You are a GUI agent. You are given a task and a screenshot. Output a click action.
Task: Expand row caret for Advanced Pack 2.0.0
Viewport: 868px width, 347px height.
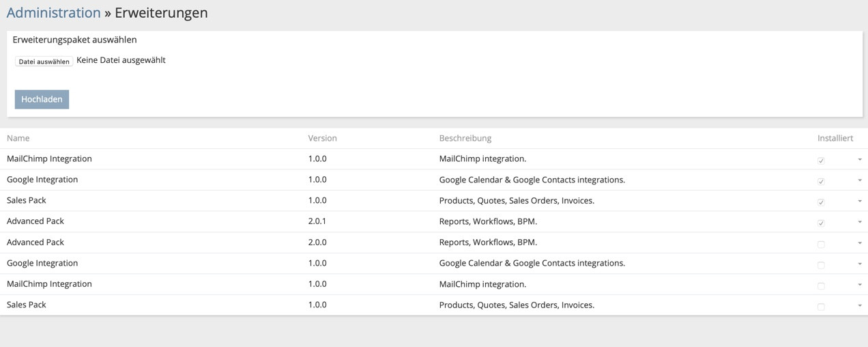pos(859,243)
